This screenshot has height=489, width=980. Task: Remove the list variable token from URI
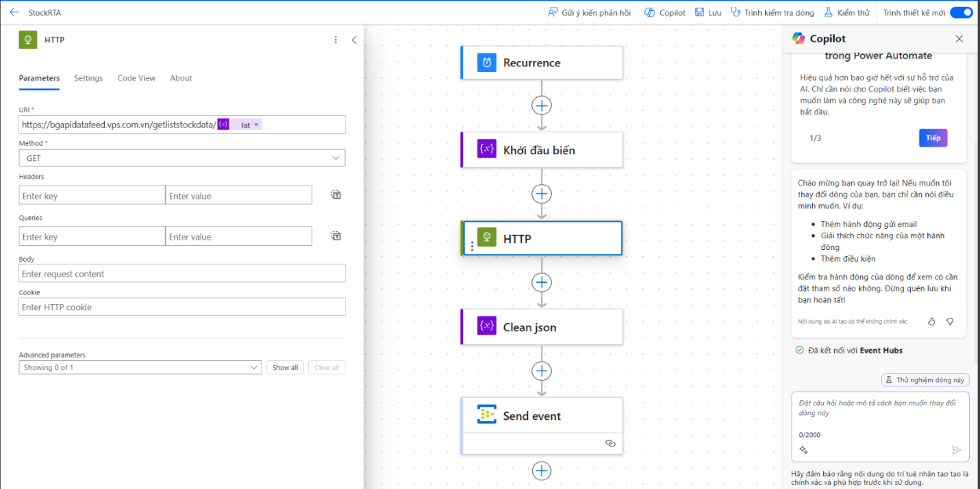[x=256, y=125]
